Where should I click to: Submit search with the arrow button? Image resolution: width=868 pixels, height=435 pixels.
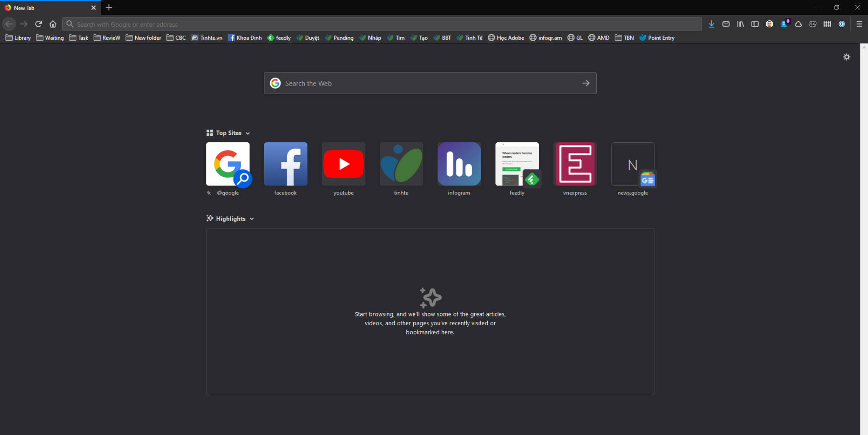[586, 83]
